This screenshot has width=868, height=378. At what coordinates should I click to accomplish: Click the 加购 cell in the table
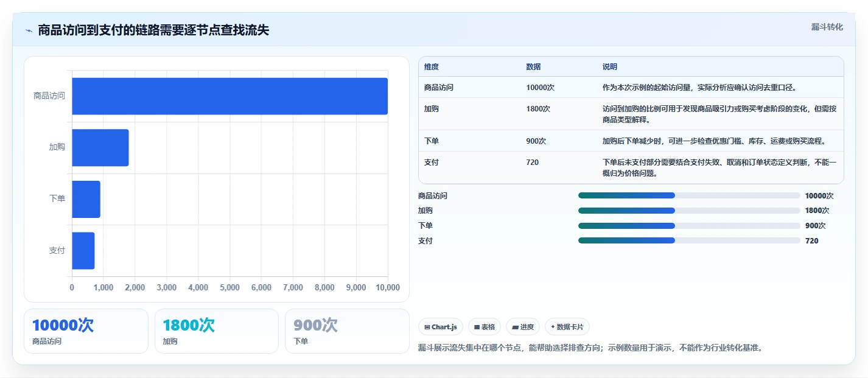coord(432,109)
